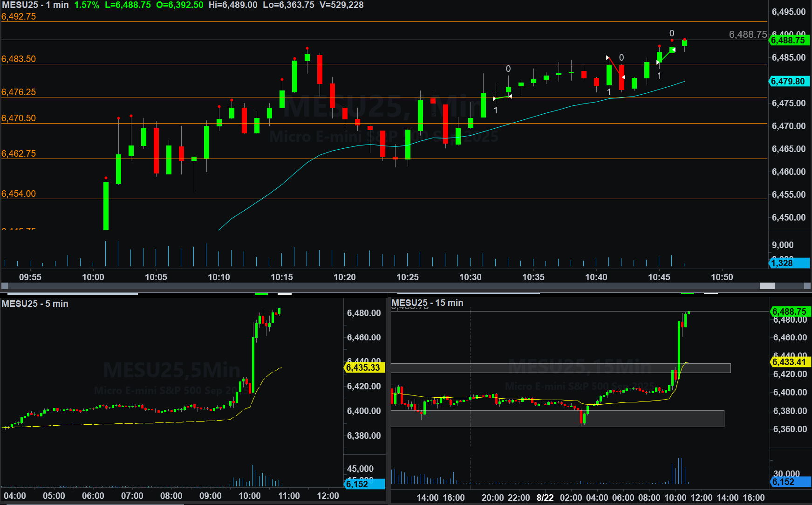This screenshot has width=812, height=505.
Task: Click the short trade exit triangle on red candle
Action: (x=623, y=77)
